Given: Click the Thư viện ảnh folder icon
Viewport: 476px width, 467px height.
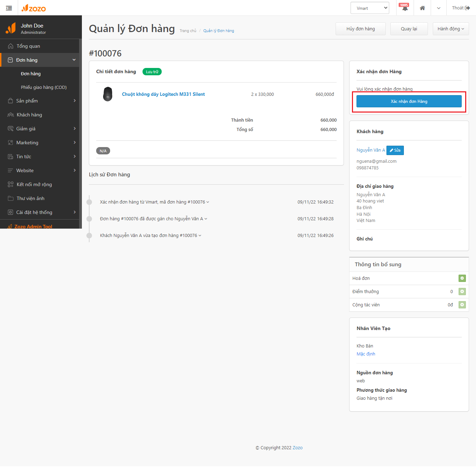Looking at the screenshot, I should pyautogui.click(x=10, y=198).
